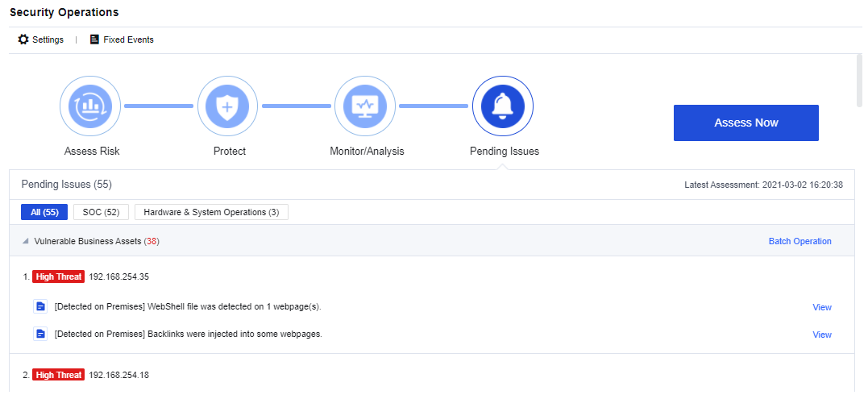View the injected Backlinks issue details

point(821,335)
